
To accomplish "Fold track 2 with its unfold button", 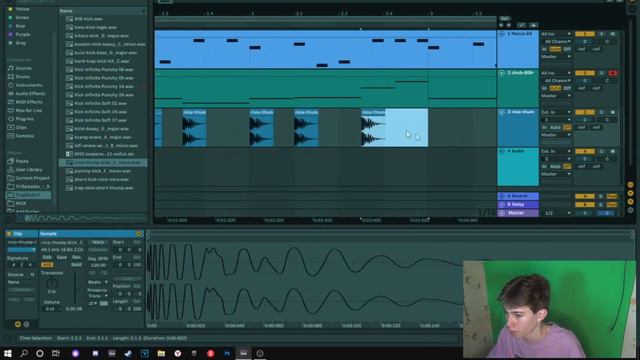I will tap(502, 73).
